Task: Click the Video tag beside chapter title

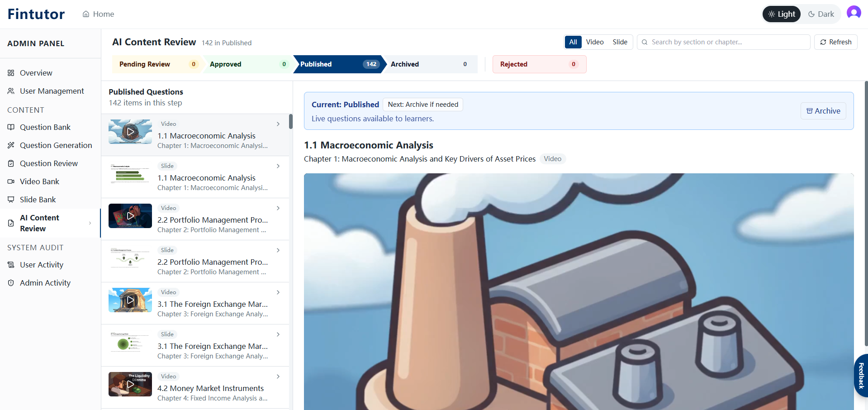Action: coord(552,159)
